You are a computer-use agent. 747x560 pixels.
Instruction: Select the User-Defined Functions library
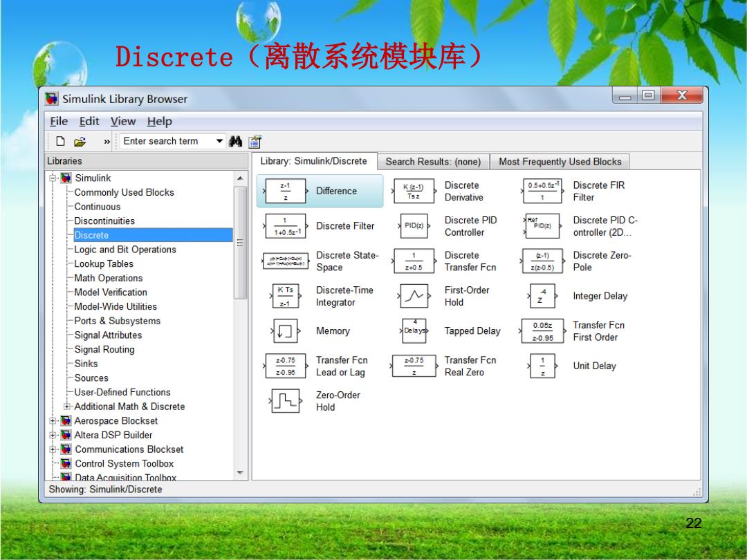tap(122, 393)
